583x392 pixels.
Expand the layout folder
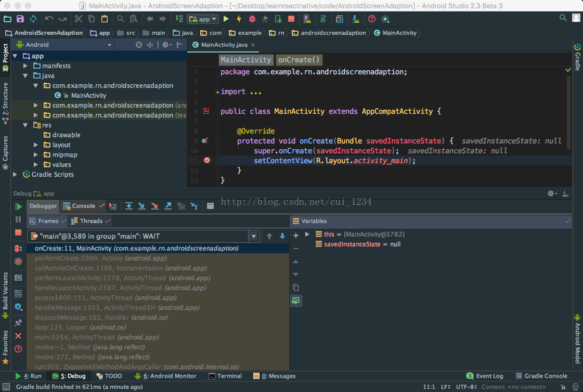(x=36, y=145)
